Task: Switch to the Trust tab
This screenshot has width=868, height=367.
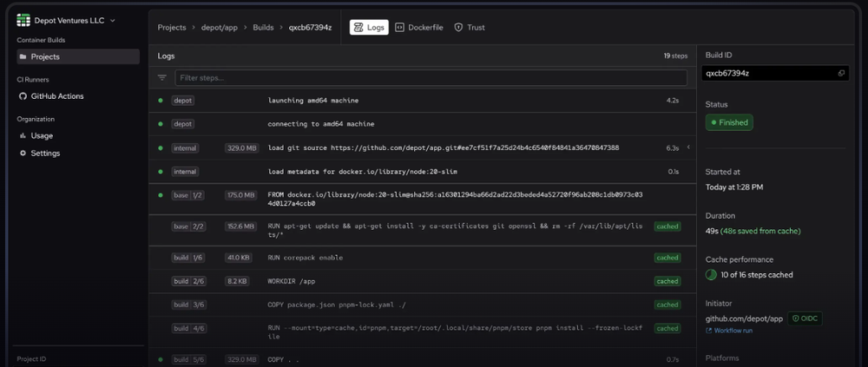Action: click(x=470, y=27)
